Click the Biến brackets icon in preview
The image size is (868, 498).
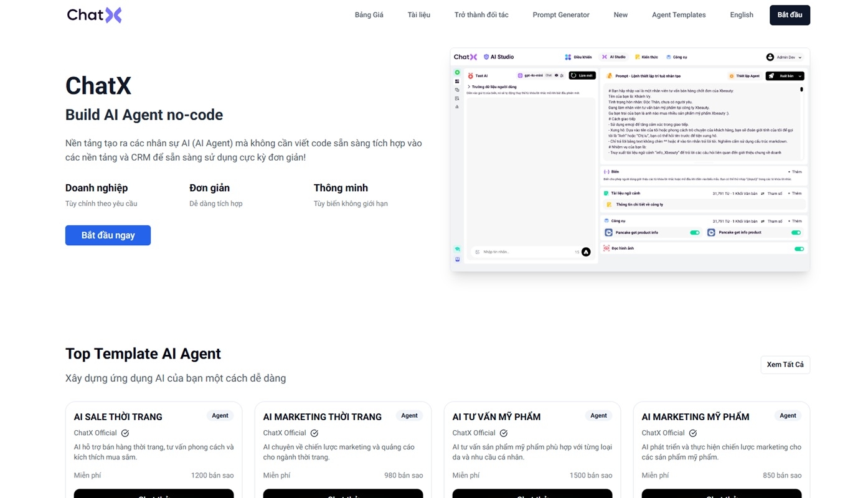click(x=606, y=172)
